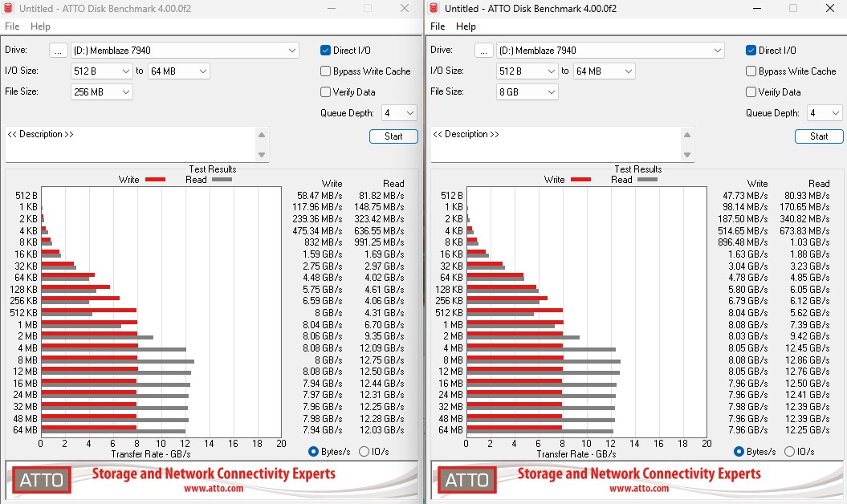Select IO/s radio button in left window

364,452
